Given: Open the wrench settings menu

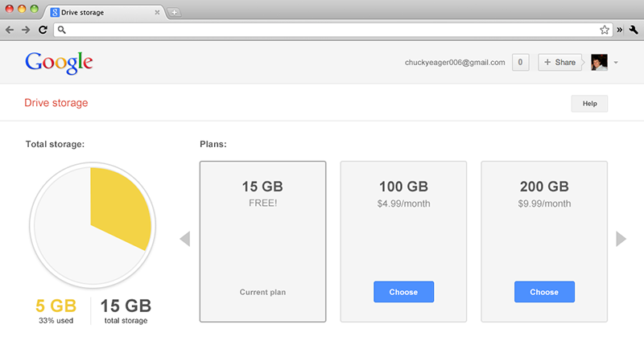Looking at the screenshot, I should [x=633, y=30].
